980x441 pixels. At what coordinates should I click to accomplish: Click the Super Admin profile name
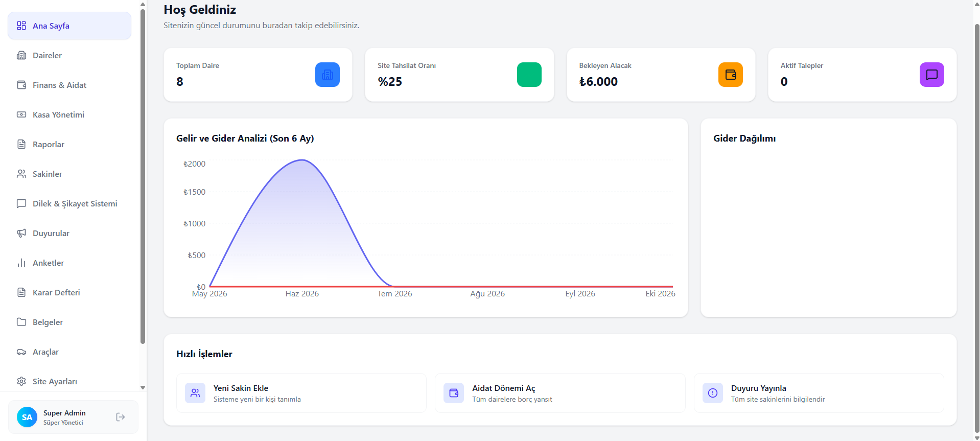coord(64,413)
